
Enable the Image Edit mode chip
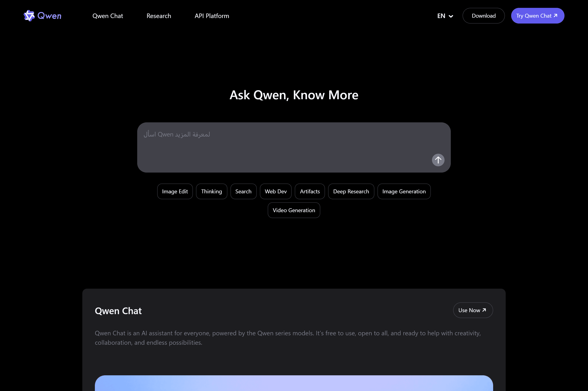coord(175,191)
